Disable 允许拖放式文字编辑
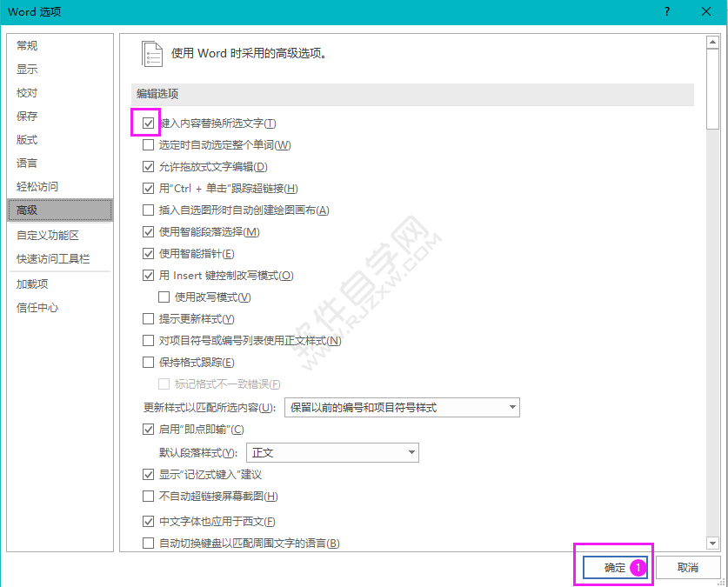Screen dimensions: 728x587 coord(148,166)
